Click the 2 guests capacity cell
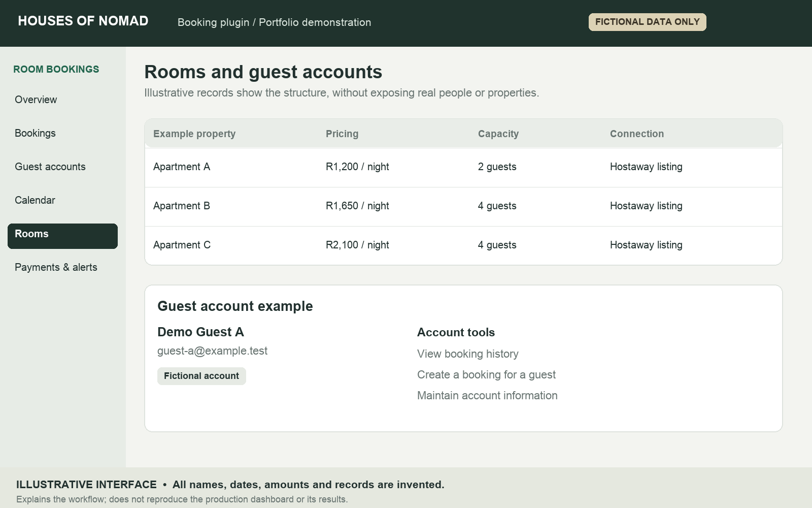 (x=497, y=167)
